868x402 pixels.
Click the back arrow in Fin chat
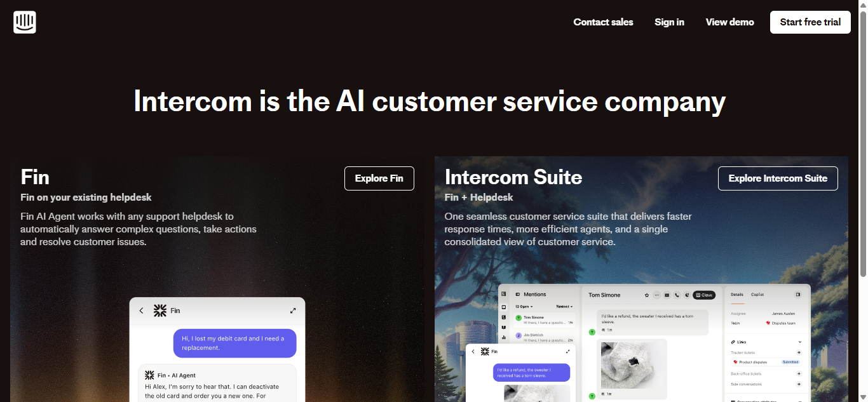[141, 311]
